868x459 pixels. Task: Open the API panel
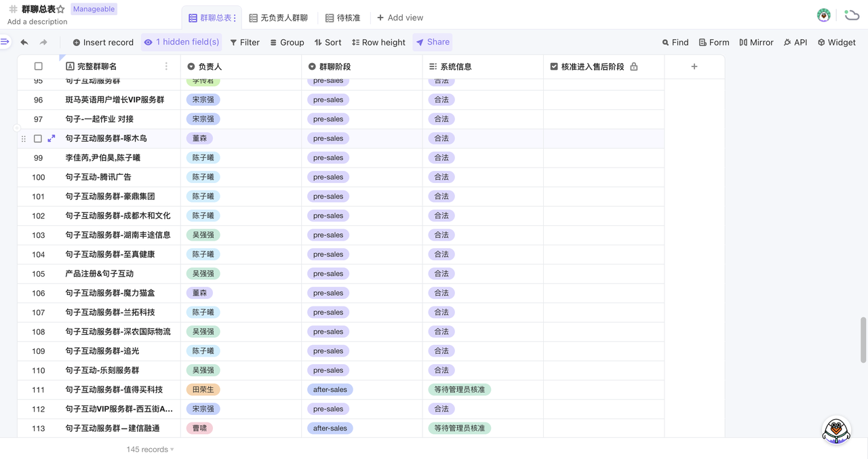pos(795,42)
